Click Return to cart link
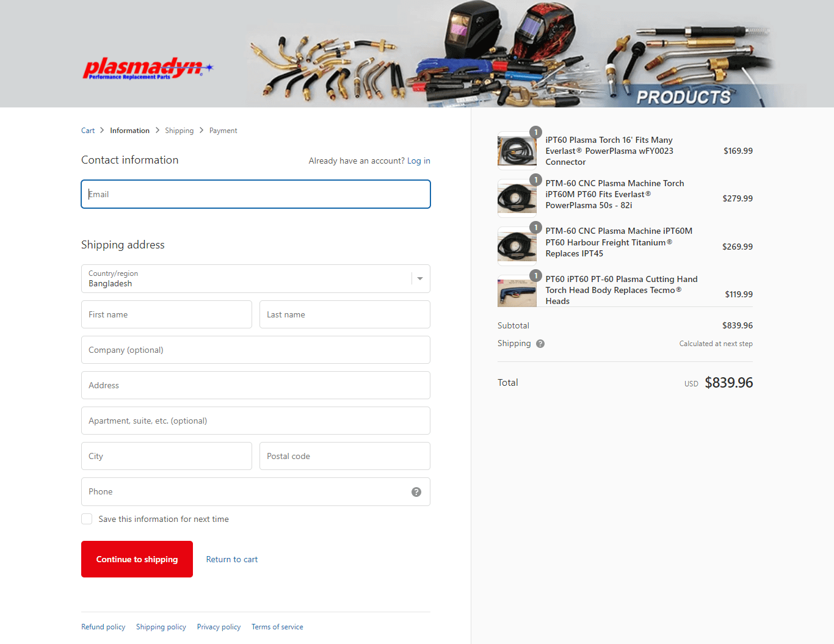This screenshot has height=644, width=834. coord(232,559)
